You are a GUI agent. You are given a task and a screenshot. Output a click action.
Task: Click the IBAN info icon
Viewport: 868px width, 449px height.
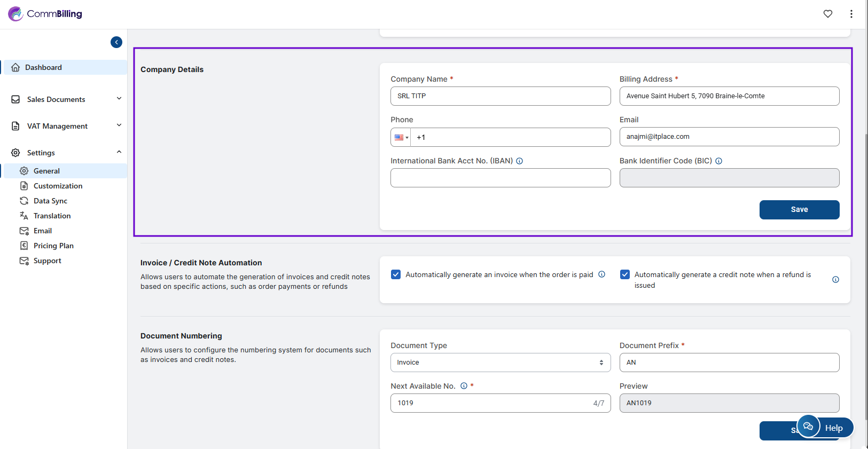(519, 161)
